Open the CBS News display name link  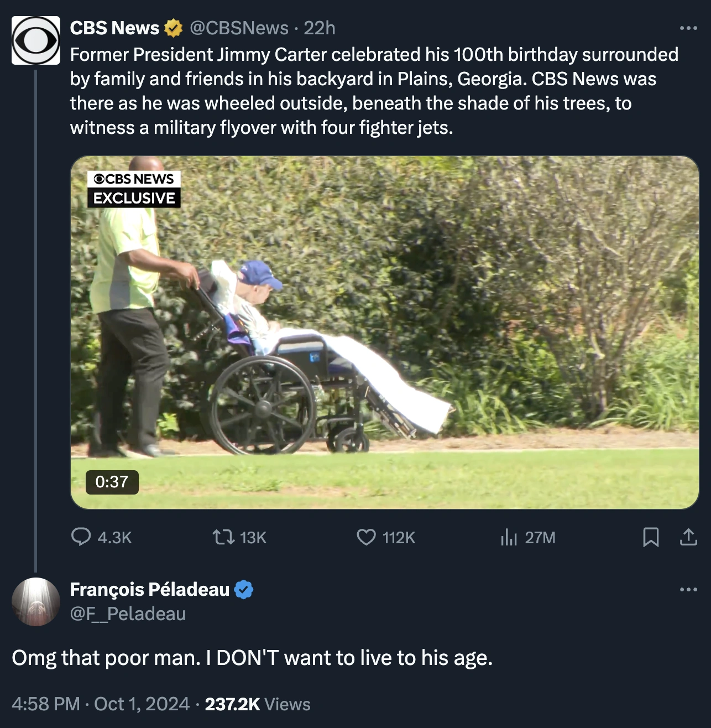pyautogui.click(x=114, y=28)
